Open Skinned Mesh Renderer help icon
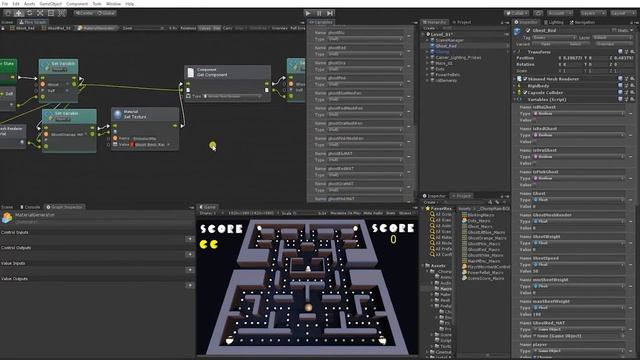 point(620,79)
